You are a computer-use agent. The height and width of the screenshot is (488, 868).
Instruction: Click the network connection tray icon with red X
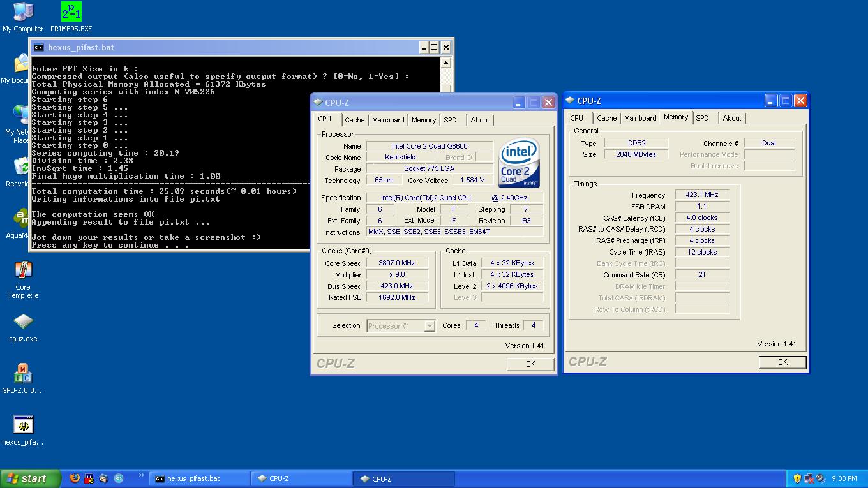pos(809,478)
